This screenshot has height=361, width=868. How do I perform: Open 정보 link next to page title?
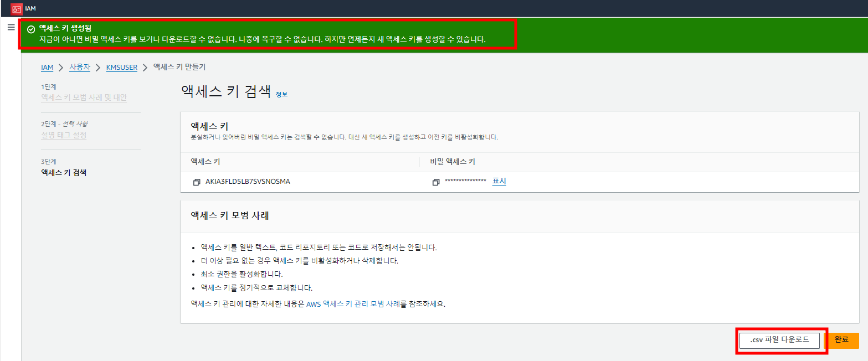(281, 94)
